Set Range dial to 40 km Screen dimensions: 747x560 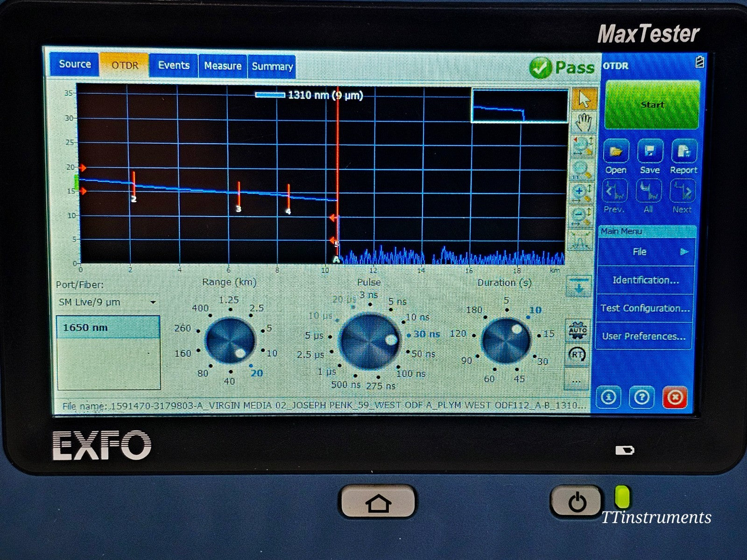(229, 380)
